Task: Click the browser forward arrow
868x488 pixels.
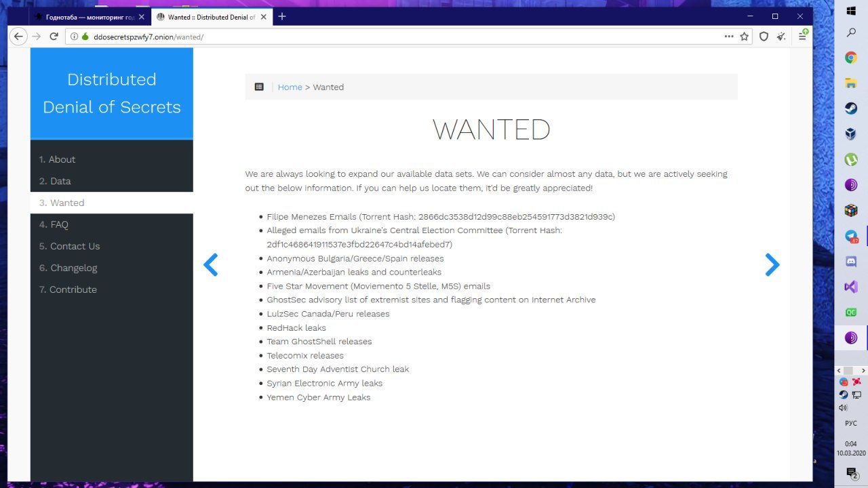Action: [37, 36]
